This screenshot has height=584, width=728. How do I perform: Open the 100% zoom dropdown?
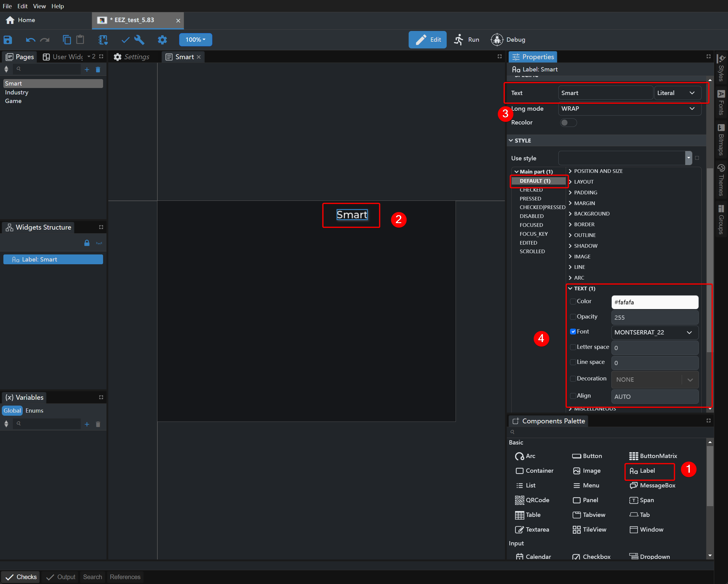point(195,40)
